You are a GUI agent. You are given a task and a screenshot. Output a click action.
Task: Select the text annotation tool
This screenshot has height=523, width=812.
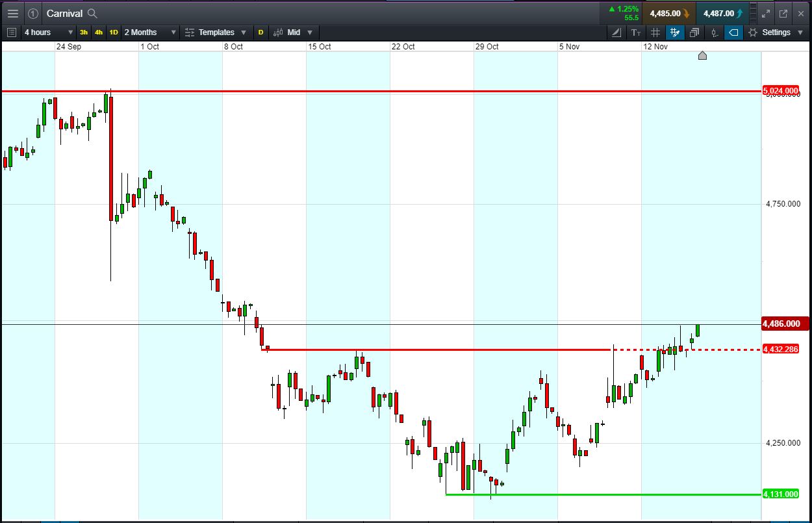[x=635, y=32]
